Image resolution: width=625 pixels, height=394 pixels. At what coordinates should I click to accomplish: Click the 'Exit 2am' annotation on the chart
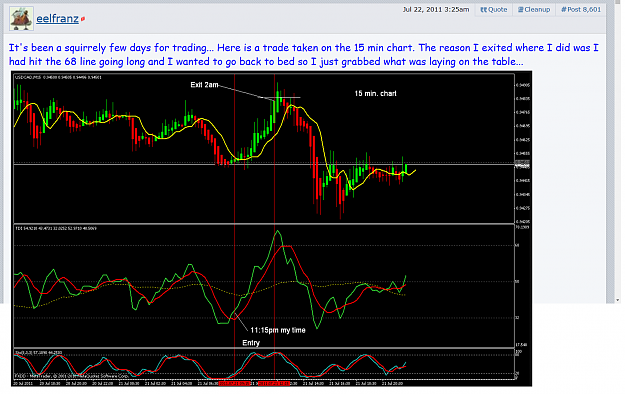coord(204,85)
